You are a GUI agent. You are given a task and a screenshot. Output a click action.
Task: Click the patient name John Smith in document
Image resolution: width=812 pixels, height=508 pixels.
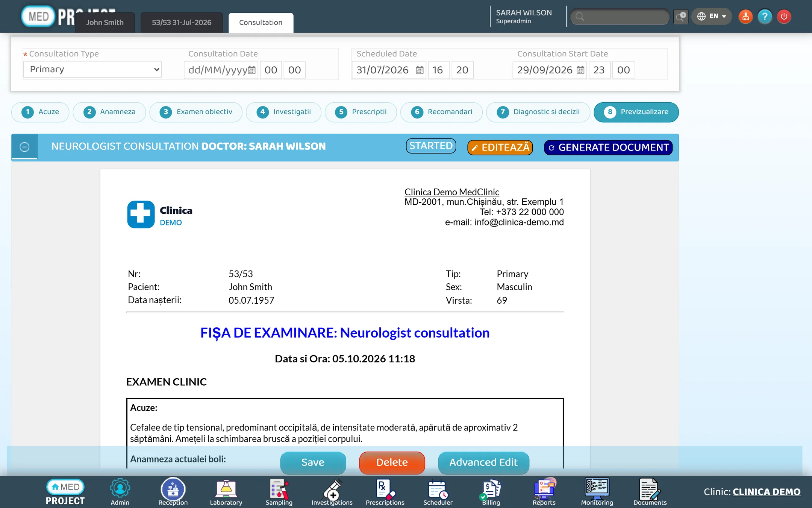250,287
